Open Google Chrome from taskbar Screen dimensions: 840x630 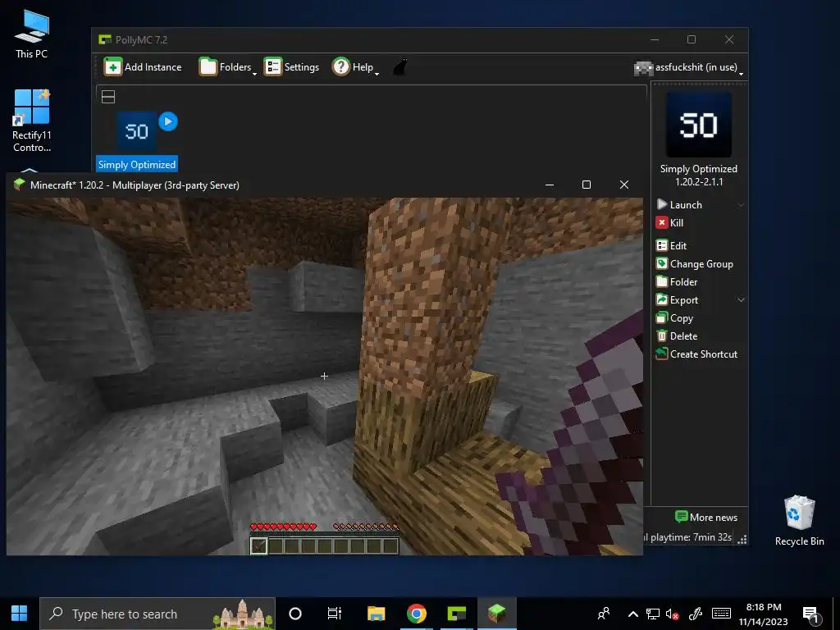[416, 614]
